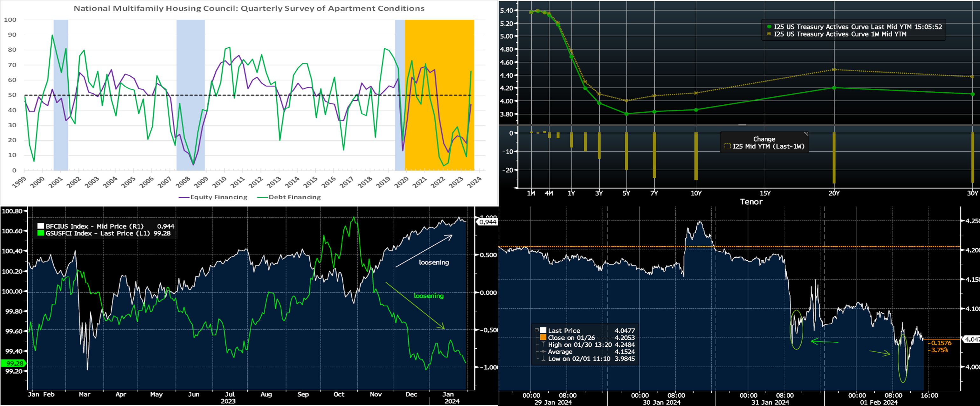Click star marker for Treasury 1W Mid YTM
The width and height of the screenshot is (980, 406).
(769, 34)
